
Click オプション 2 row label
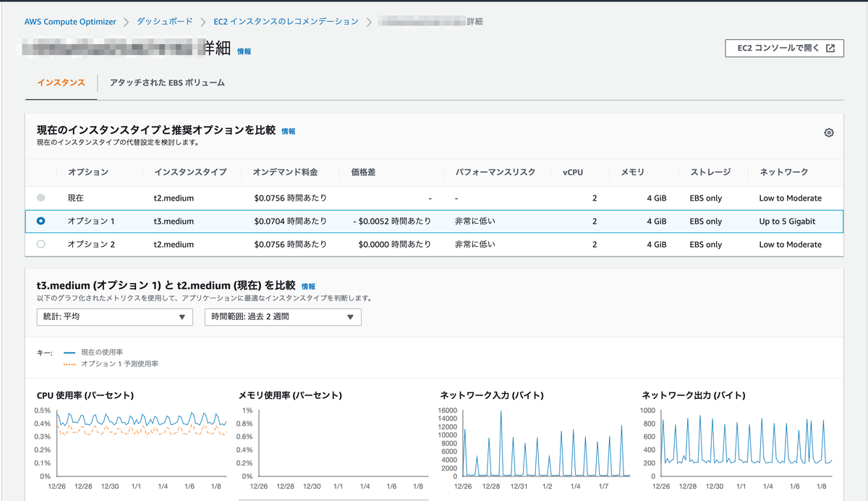pyautogui.click(x=91, y=245)
